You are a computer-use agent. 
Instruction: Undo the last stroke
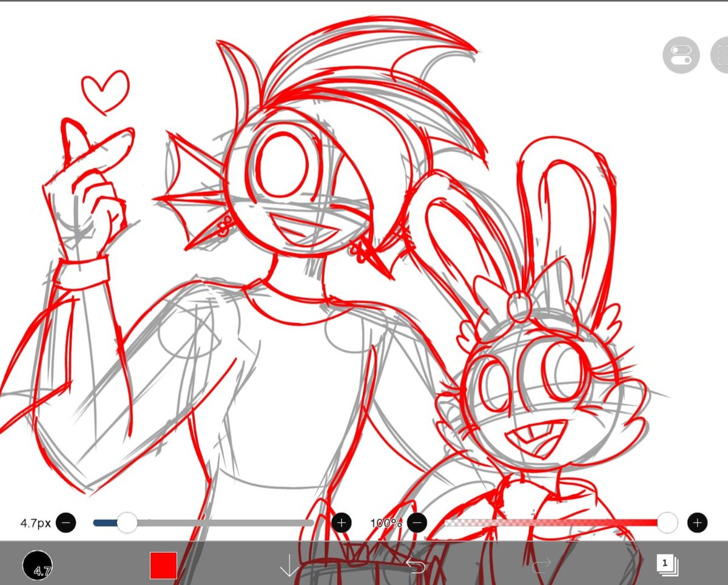click(x=416, y=566)
